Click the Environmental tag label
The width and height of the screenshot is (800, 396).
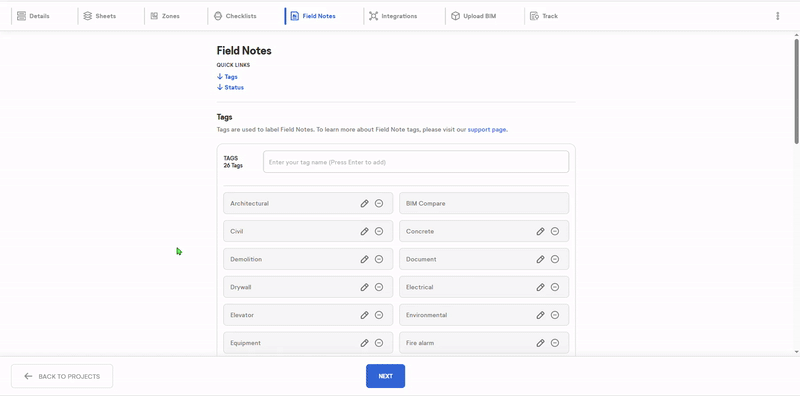(x=427, y=315)
